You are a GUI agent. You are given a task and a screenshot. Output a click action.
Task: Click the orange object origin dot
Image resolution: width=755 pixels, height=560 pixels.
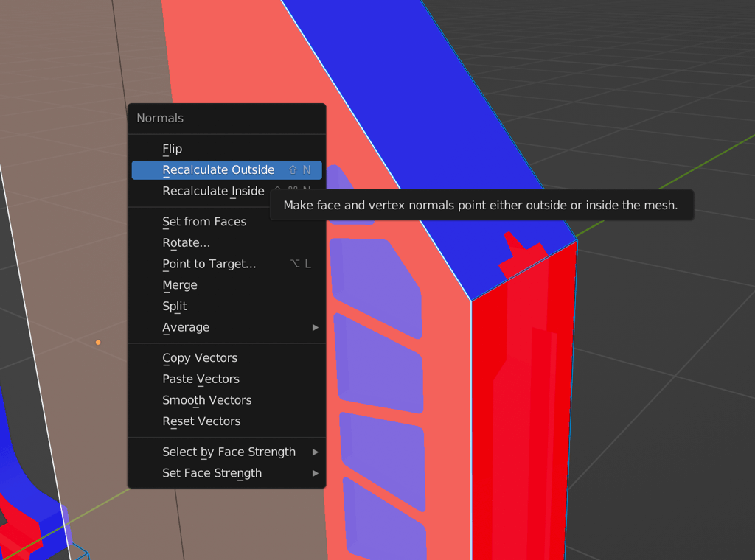click(98, 343)
